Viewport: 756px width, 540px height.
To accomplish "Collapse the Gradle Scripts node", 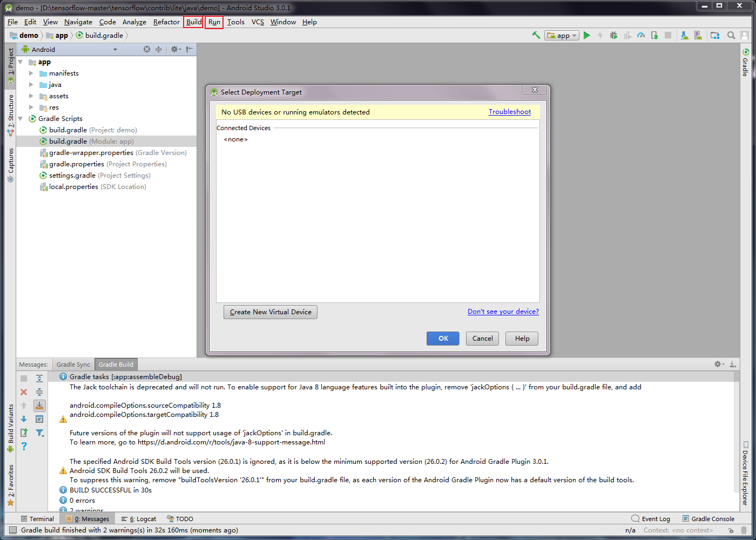I will 21,119.
